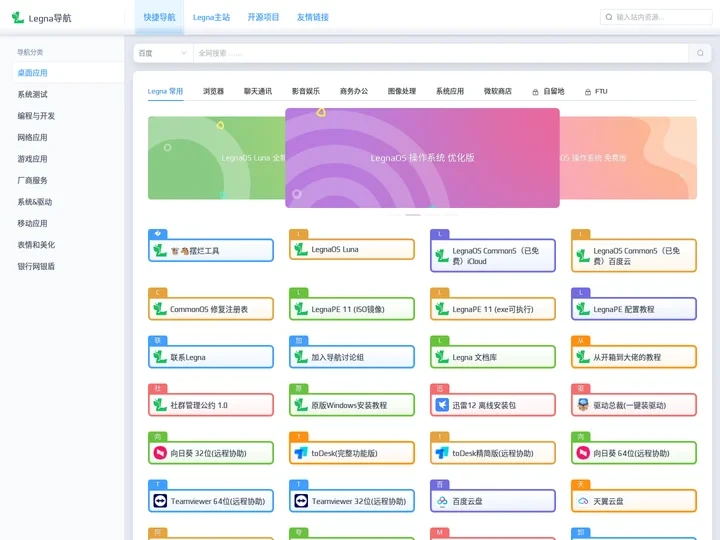The image size is (720, 540).
Task: Select the 图像处理 tab
Action: click(x=402, y=91)
